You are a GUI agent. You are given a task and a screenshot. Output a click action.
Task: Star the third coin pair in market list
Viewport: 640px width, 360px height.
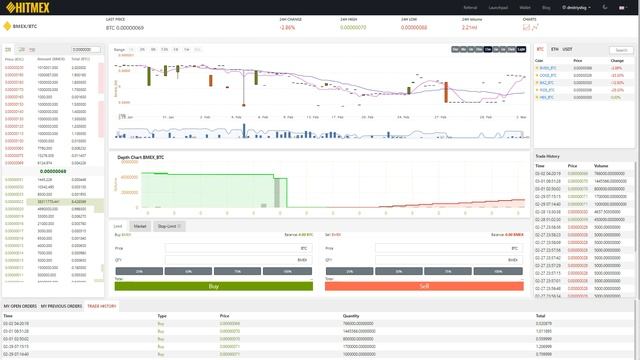537,83
